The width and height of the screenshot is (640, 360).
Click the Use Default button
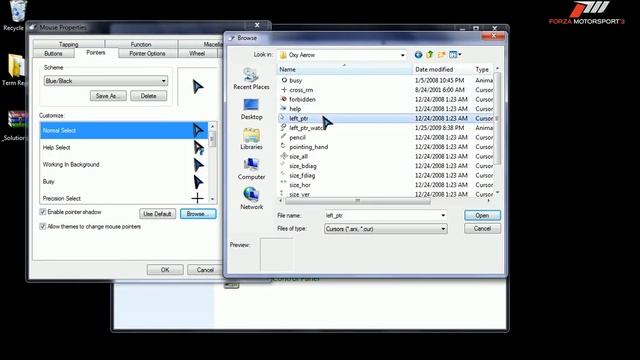pyautogui.click(x=157, y=214)
